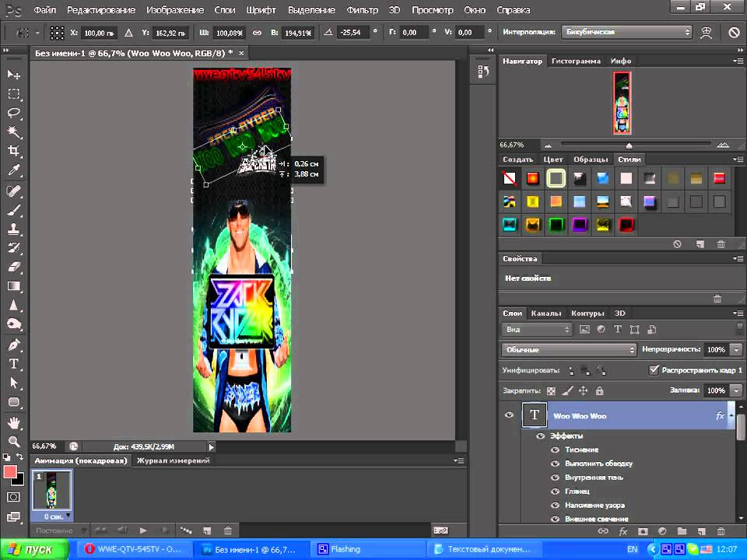Switch to the Каналы tab
This screenshot has width=747, height=560.
546,313
